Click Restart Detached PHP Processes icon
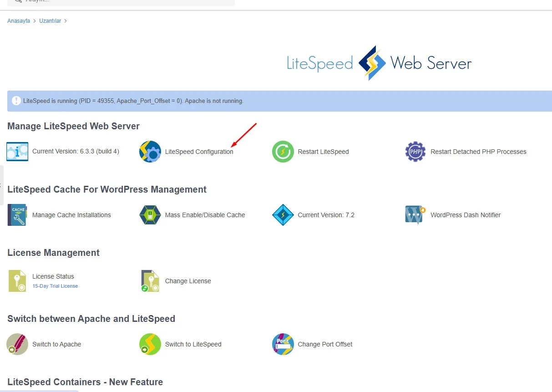Viewport: 552px width, 392px height. point(415,152)
